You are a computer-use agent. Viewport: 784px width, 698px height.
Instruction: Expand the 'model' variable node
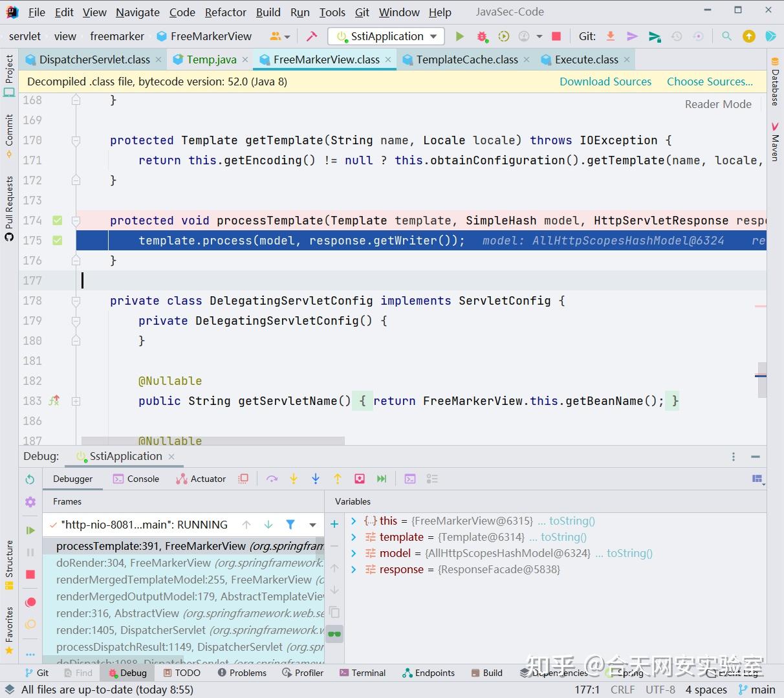point(354,553)
